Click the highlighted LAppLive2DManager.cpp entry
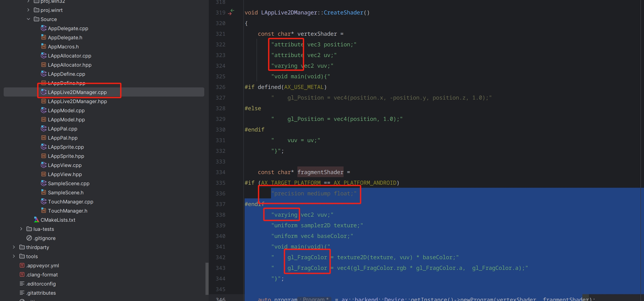 (77, 92)
